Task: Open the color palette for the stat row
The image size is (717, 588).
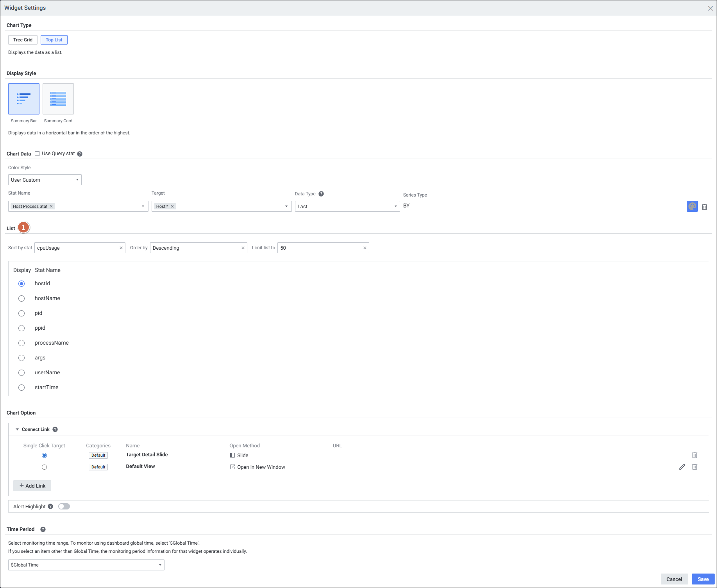Action: tap(692, 206)
